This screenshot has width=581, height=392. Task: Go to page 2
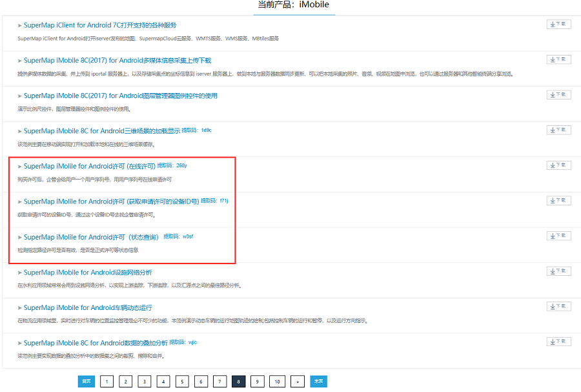(126, 381)
